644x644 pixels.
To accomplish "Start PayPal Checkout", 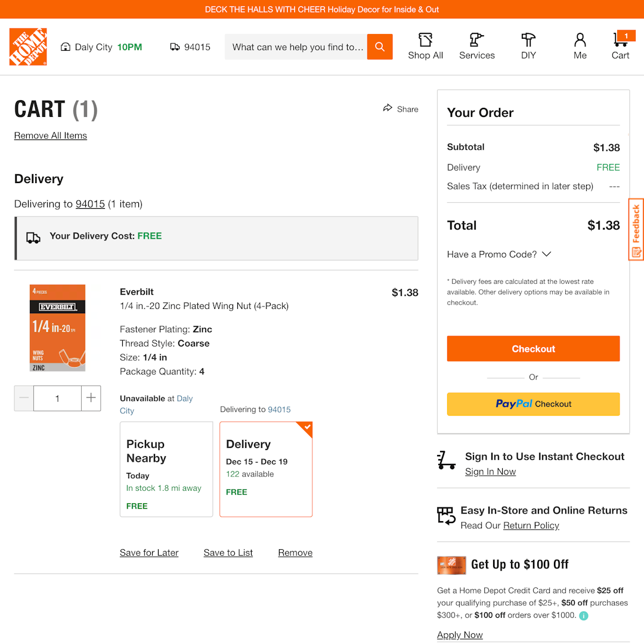I will click(533, 404).
